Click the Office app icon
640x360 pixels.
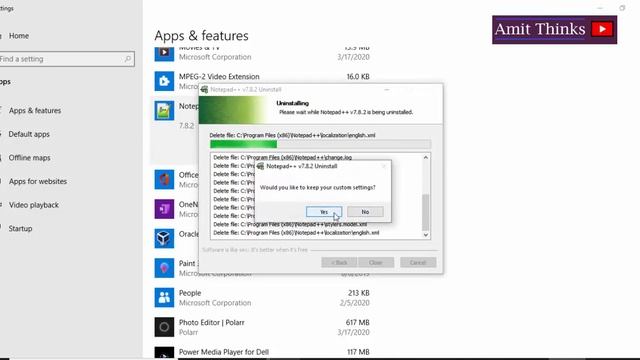coord(164,180)
